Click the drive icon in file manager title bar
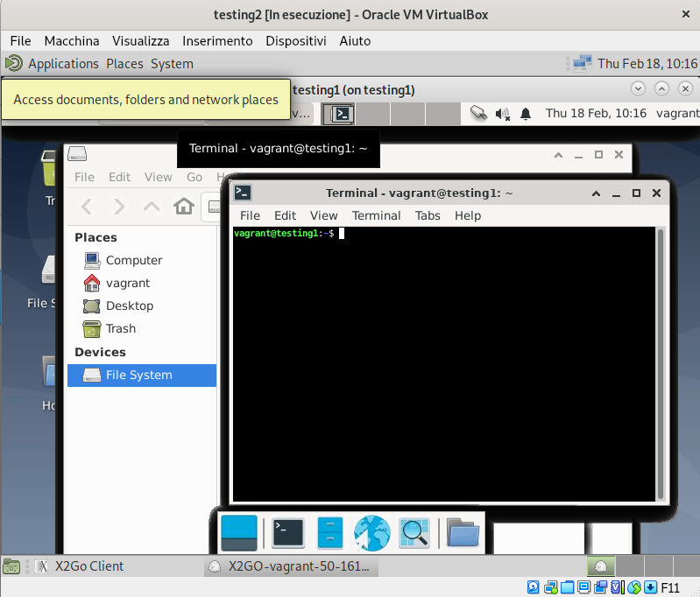This screenshot has width=700, height=597. [77, 154]
